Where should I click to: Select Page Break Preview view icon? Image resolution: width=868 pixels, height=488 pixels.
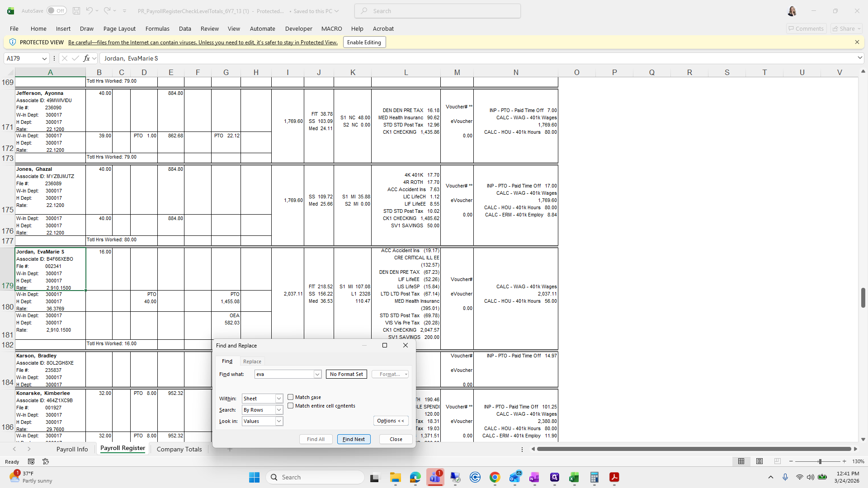click(x=778, y=461)
